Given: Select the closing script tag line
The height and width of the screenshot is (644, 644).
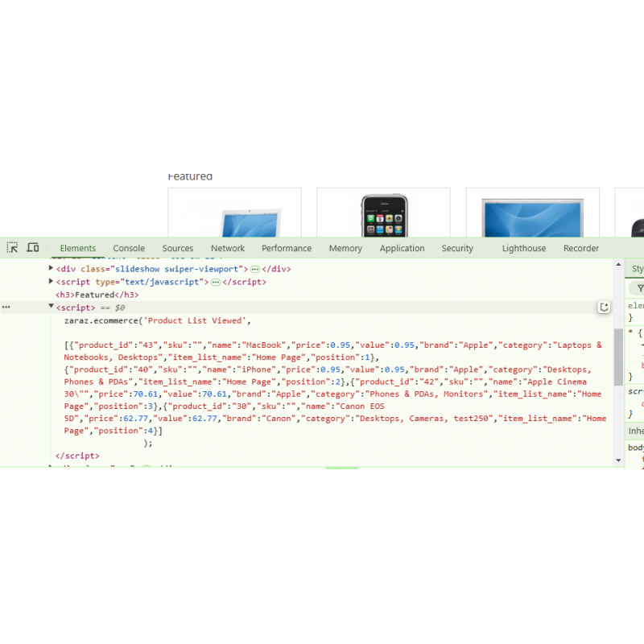Looking at the screenshot, I should click(x=77, y=456).
